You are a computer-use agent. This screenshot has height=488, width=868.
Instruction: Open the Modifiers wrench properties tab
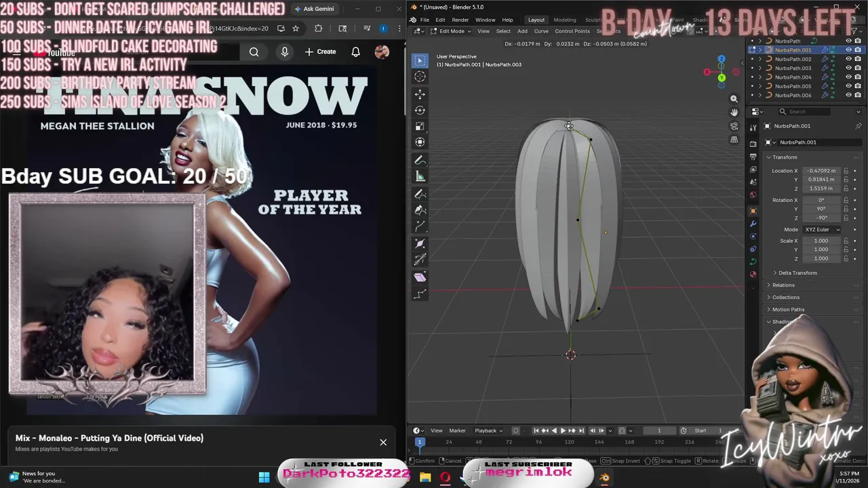pyautogui.click(x=753, y=224)
